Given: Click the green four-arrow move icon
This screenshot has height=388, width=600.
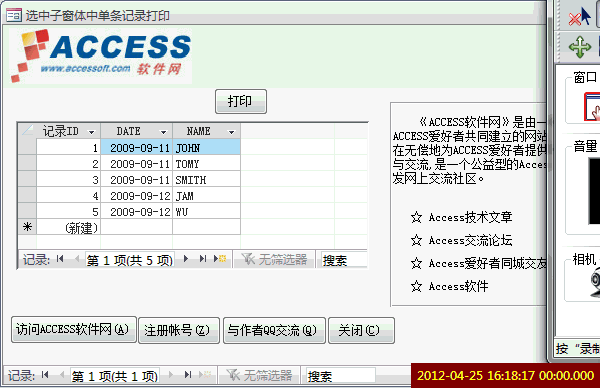Looking at the screenshot, I should [580, 47].
